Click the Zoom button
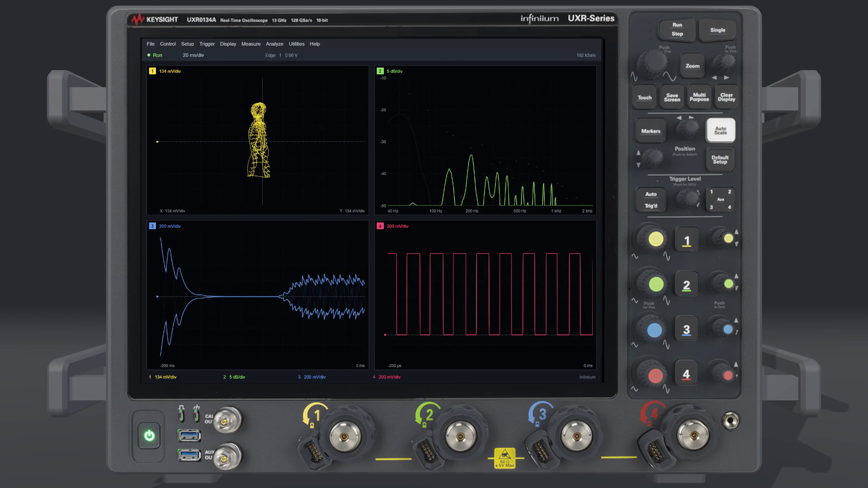This screenshot has width=868, height=488. (x=692, y=66)
